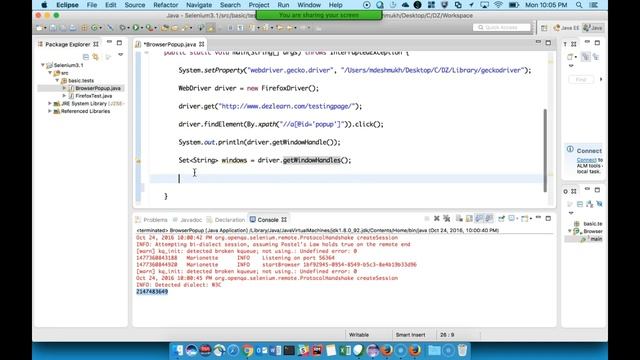Click the New file wizard icon
The width and height of the screenshot is (640, 360).
39,28
